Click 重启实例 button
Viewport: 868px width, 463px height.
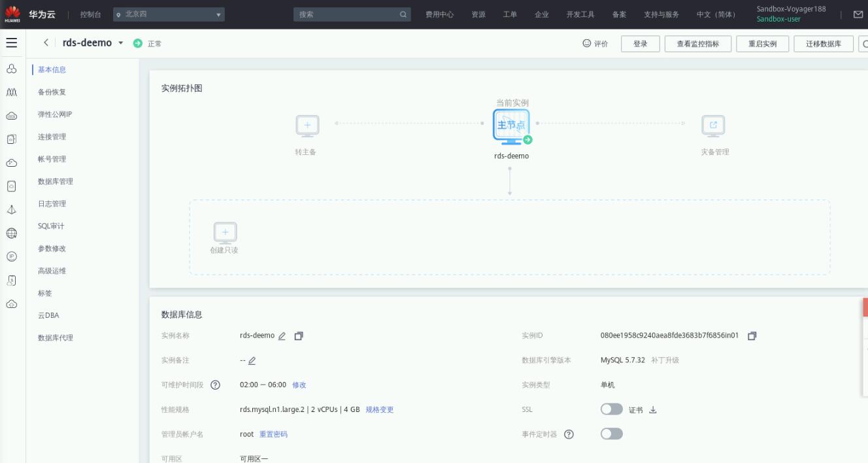[762, 44]
